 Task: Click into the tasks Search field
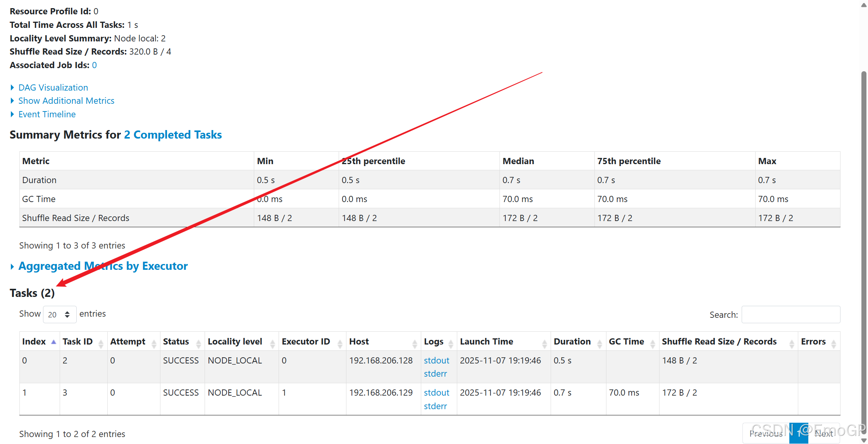[x=790, y=314]
